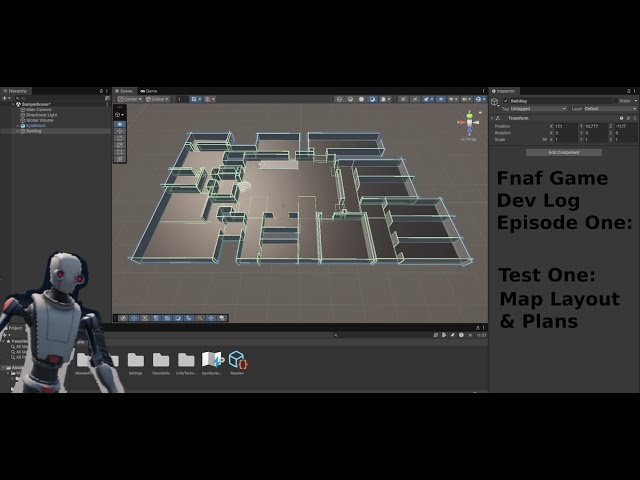
Task: Select the Scale tool in Scene tools overlay
Action: [120, 145]
